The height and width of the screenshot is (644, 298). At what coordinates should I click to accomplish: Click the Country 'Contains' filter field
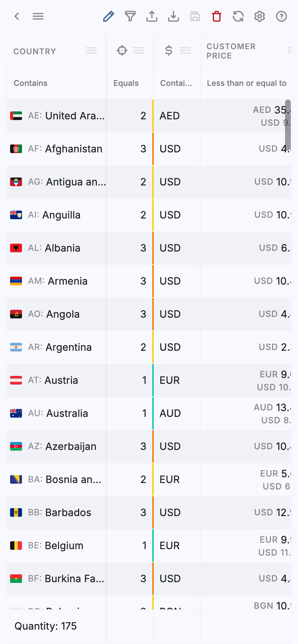56,83
